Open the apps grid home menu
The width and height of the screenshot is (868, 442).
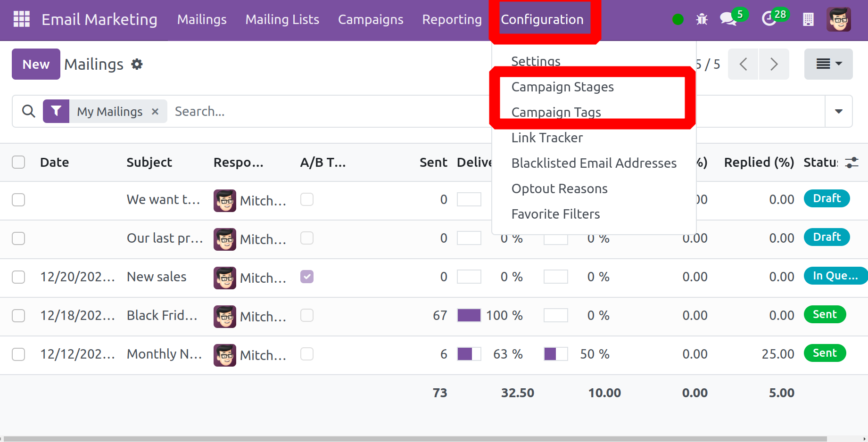[x=21, y=19]
